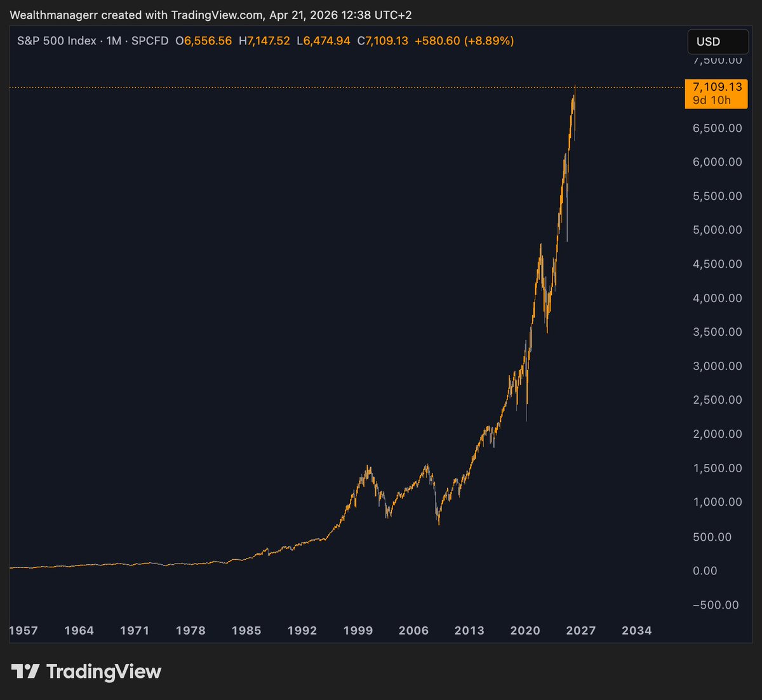This screenshot has height=700, width=762.
Task: Click the 1999 time axis label
Action: (x=358, y=630)
